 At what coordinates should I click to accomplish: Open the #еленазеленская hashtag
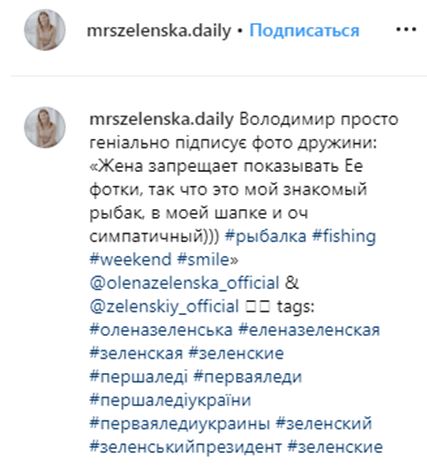[x=309, y=330]
